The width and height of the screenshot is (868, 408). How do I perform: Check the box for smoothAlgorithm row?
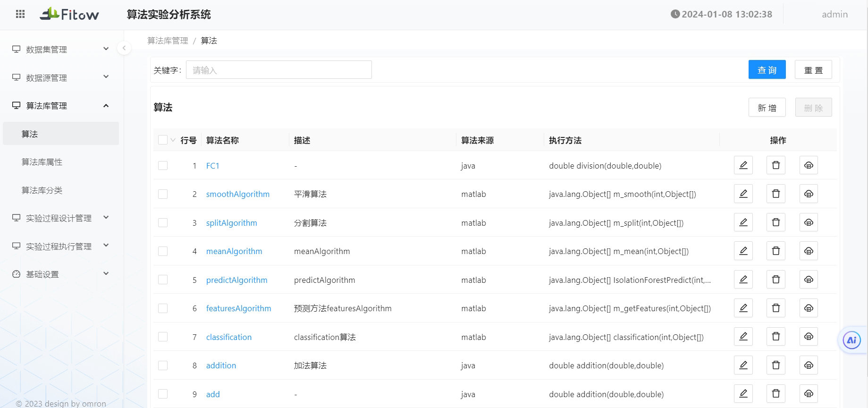coord(163,194)
